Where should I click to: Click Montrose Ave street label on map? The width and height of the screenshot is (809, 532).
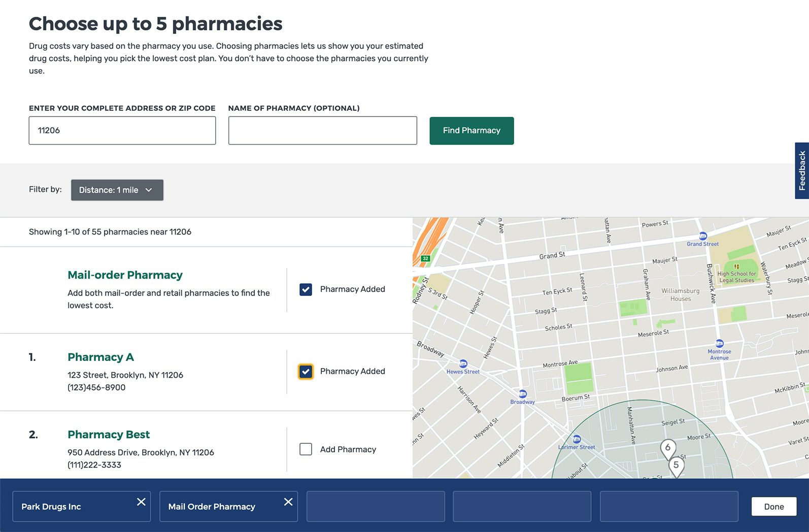(560, 363)
